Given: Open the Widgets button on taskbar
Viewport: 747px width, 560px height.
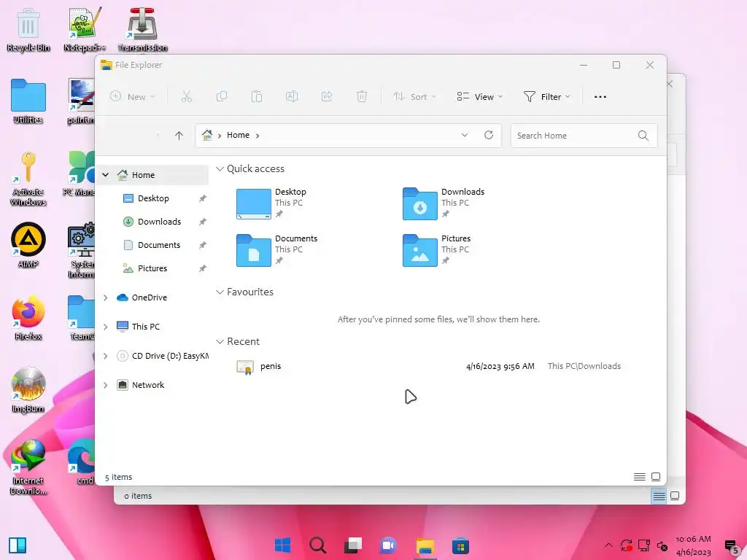Looking at the screenshot, I should pos(18,545).
